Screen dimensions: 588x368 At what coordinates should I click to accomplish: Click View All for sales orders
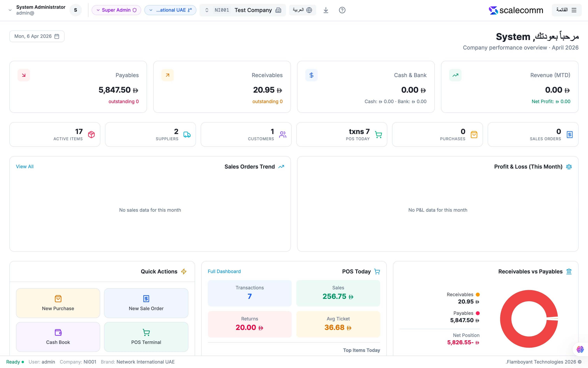point(25,166)
